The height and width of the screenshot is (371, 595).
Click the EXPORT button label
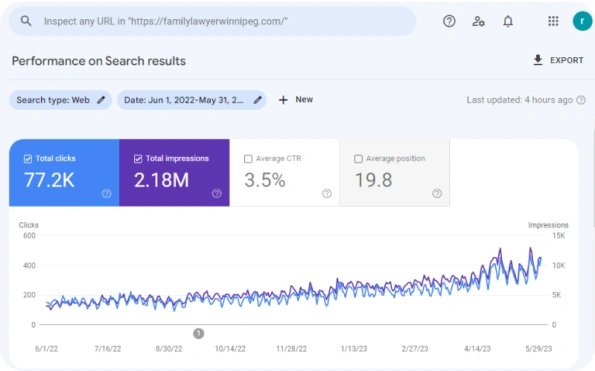click(567, 60)
